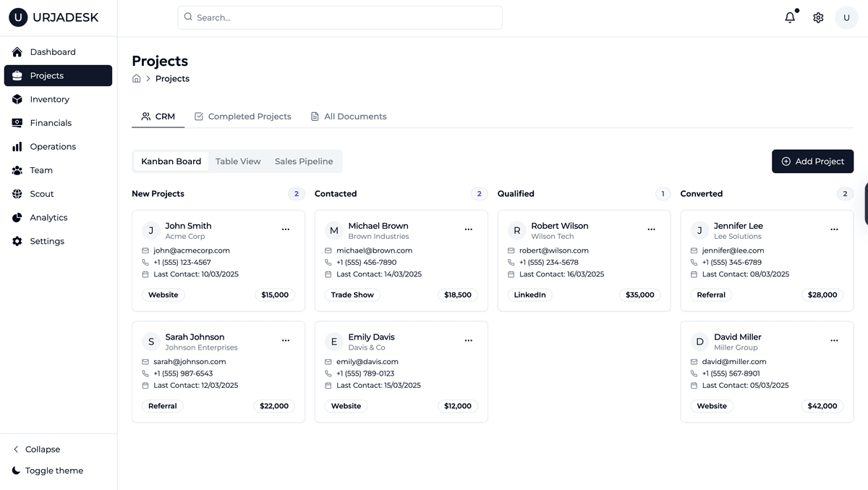Select the Referral tag on Sarah Johnson's card
868x490 pixels.
point(163,406)
